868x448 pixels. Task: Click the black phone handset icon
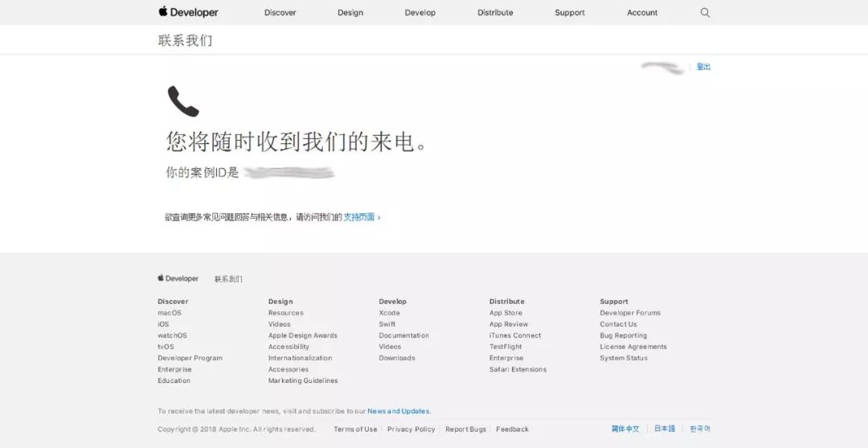(182, 101)
